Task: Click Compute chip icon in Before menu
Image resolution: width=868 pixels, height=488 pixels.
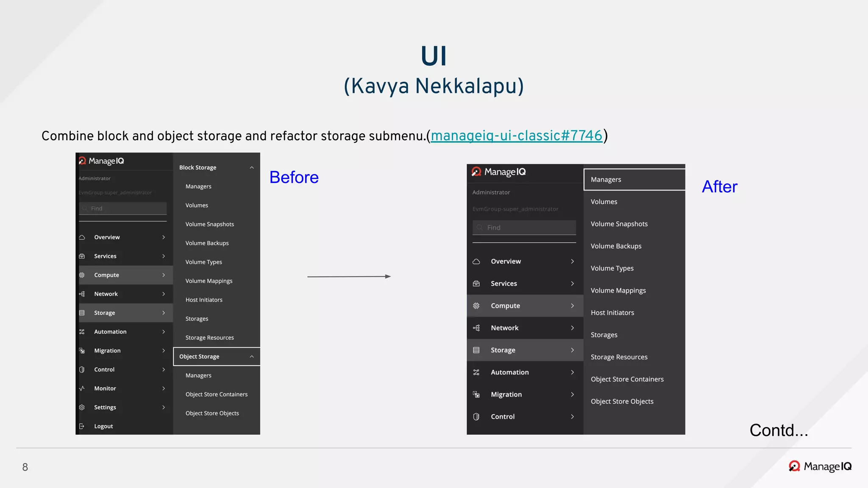Action: (x=82, y=275)
